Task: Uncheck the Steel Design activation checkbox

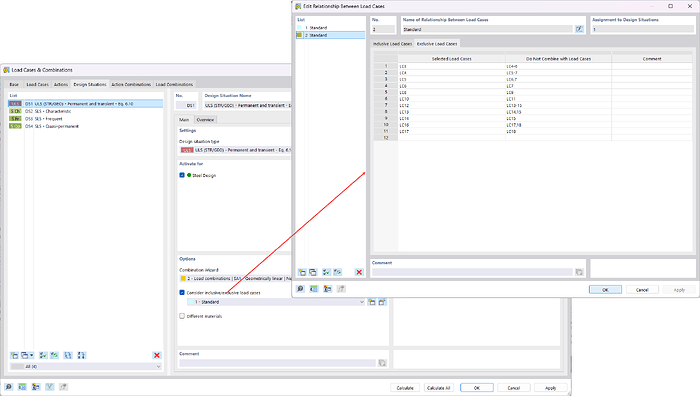Action: click(x=182, y=175)
